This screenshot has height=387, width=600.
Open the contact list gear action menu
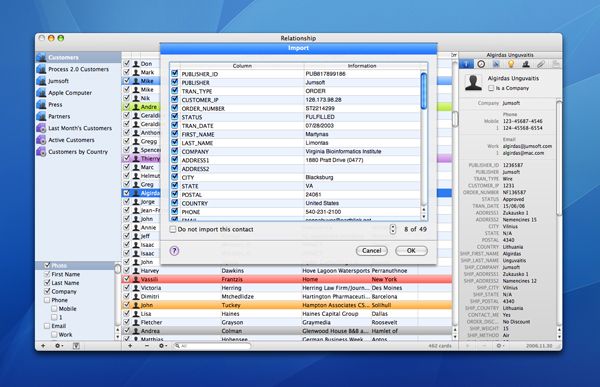click(162, 346)
